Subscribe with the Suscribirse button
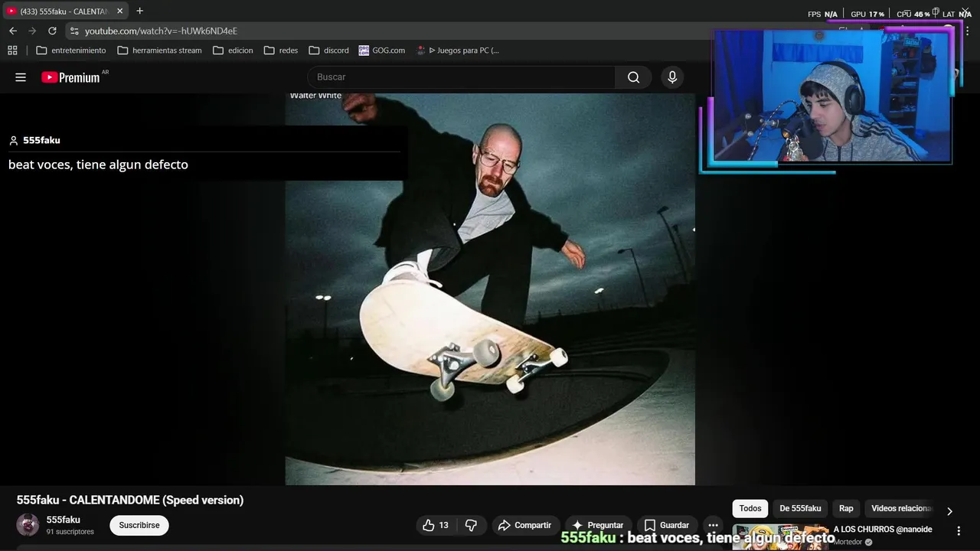Screen dimensions: 980x551 139,526
